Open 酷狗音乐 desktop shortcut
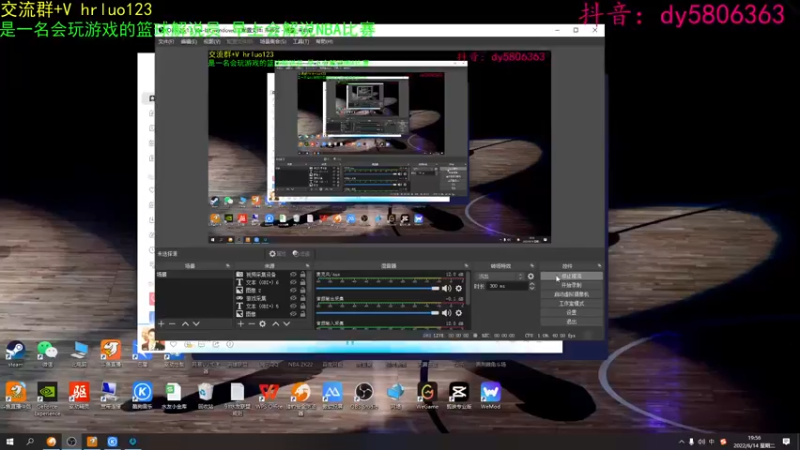Screen dimensions: 800x450 (x=142, y=396)
